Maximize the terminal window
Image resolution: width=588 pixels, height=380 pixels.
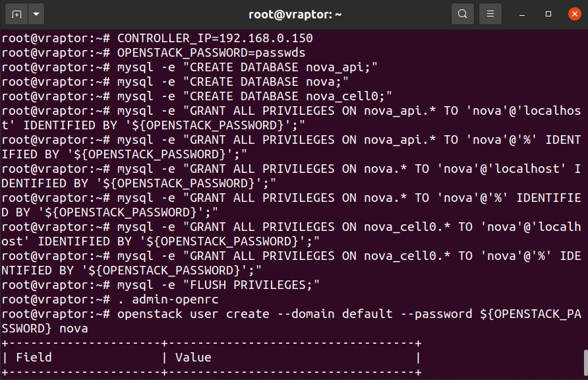[548, 14]
